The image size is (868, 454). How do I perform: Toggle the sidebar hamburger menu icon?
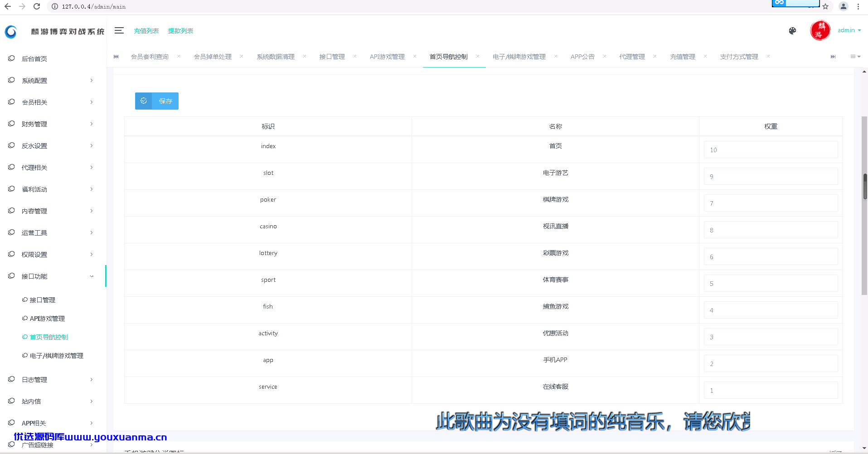tap(119, 30)
